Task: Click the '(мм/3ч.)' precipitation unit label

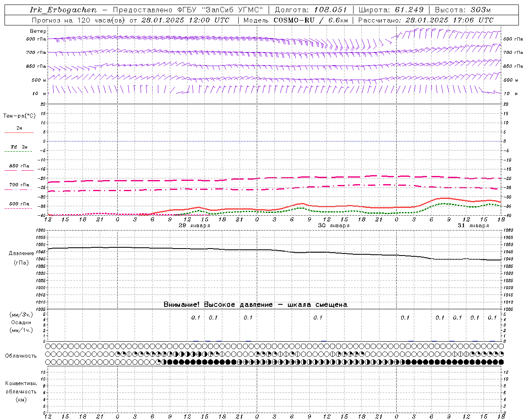Action: pyautogui.click(x=21, y=315)
